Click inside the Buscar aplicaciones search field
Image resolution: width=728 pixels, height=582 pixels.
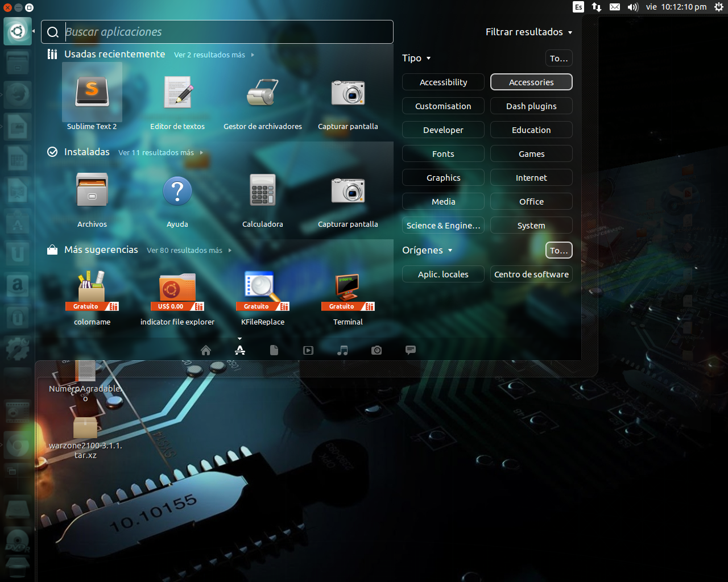click(216, 32)
